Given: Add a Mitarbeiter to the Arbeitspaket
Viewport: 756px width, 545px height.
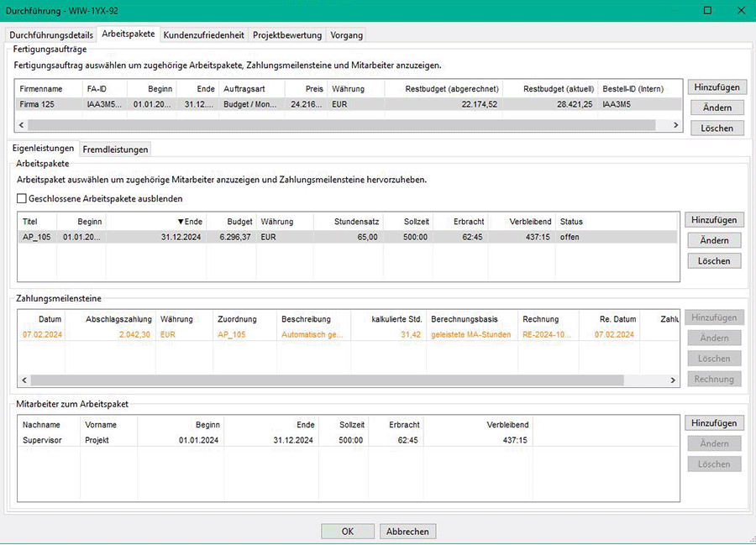Looking at the screenshot, I should (x=713, y=423).
